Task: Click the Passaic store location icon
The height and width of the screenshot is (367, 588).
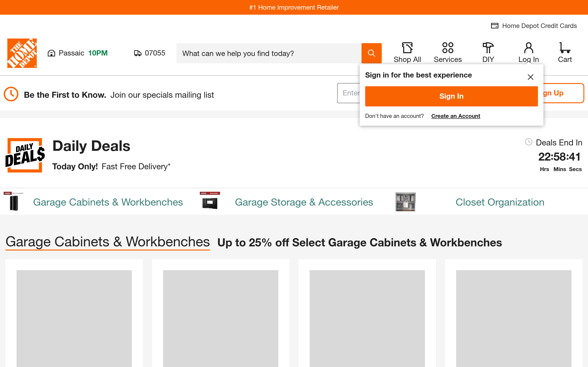Action: click(x=51, y=53)
